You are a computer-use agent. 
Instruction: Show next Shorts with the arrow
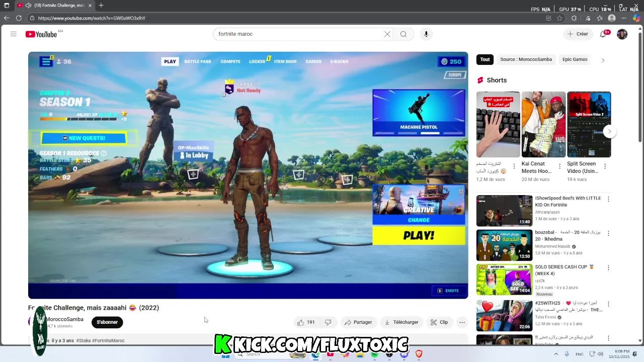coord(609,131)
